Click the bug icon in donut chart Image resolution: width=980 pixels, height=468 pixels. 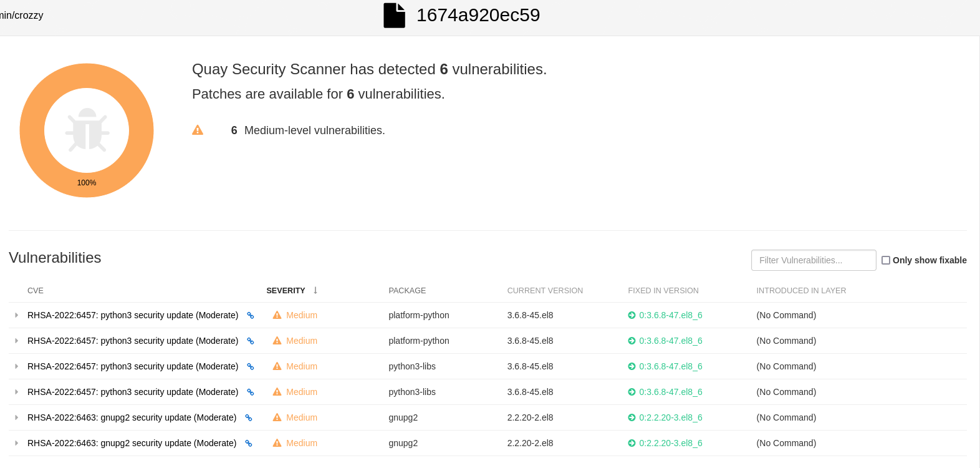[x=87, y=130]
